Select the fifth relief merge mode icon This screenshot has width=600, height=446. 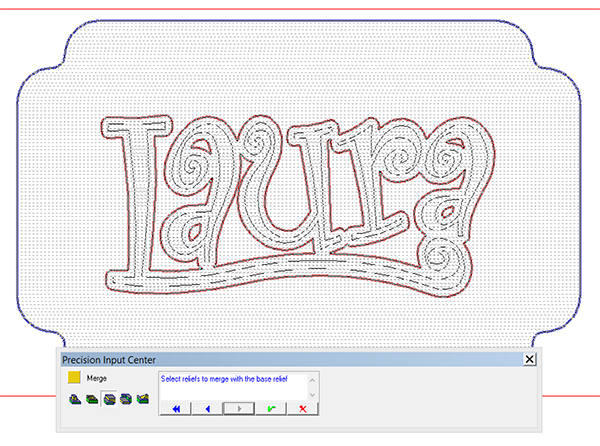(x=143, y=399)
